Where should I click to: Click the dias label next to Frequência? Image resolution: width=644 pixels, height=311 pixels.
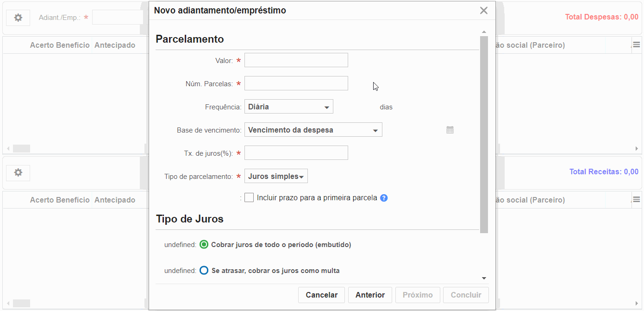coord(386,107)
